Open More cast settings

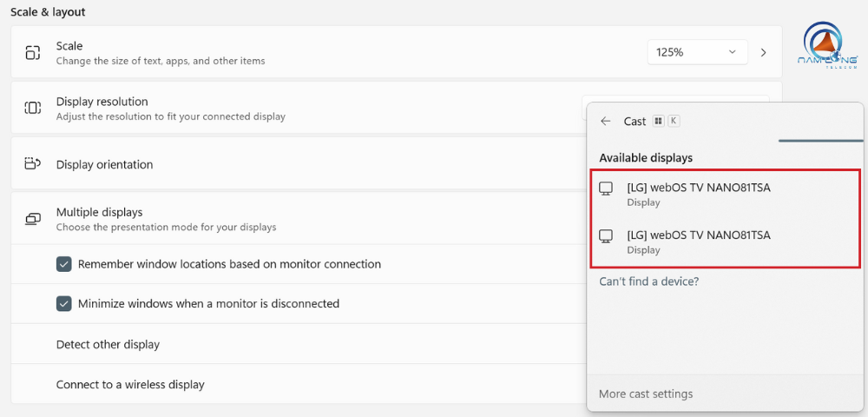pos(646,394)
